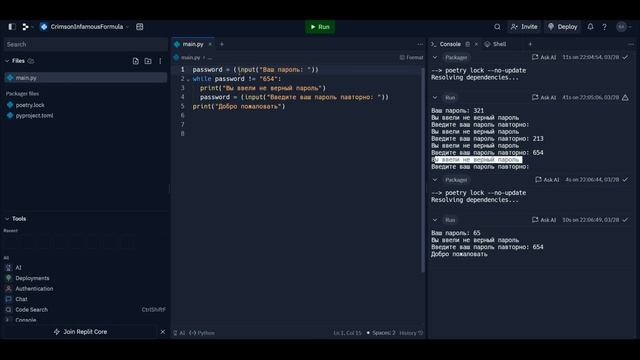This screenshot has height=360, width=640.
Task: Open CrimsonInfamousFormula project name dropdown
Action: pos(84,27)
